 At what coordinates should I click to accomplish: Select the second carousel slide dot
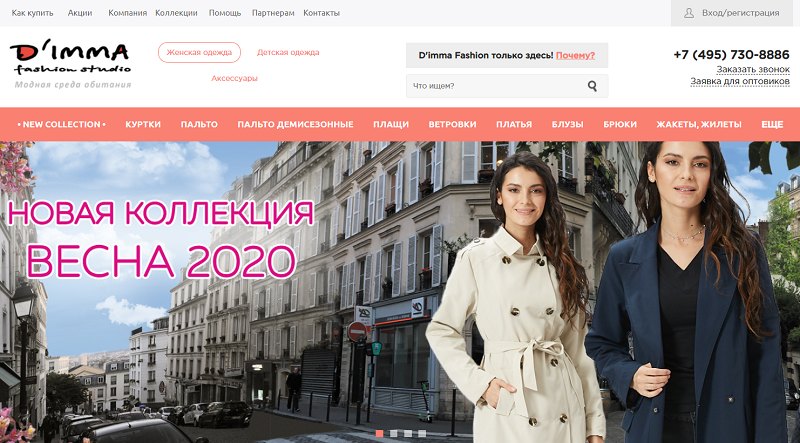[393, 433]
